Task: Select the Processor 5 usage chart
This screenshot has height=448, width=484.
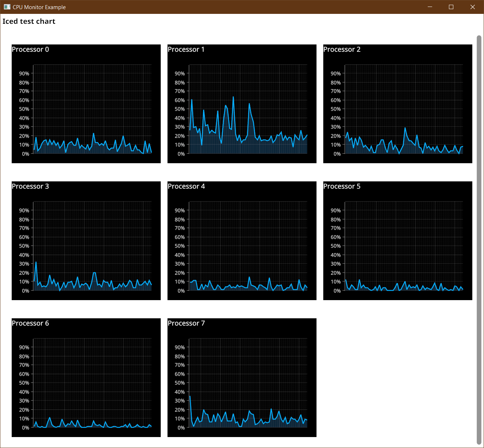Action: pyautogui.click(x=397, y=240)
